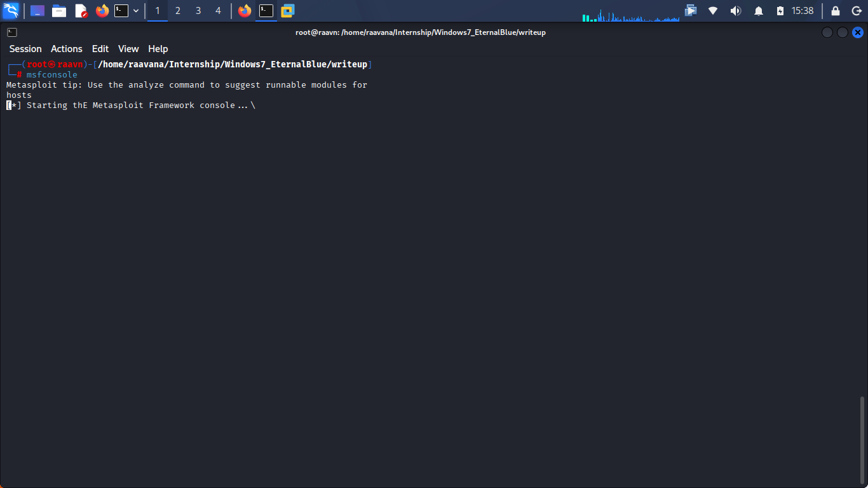
Task: Click the terminal icon in the title bar
Action: pos(12,32)
